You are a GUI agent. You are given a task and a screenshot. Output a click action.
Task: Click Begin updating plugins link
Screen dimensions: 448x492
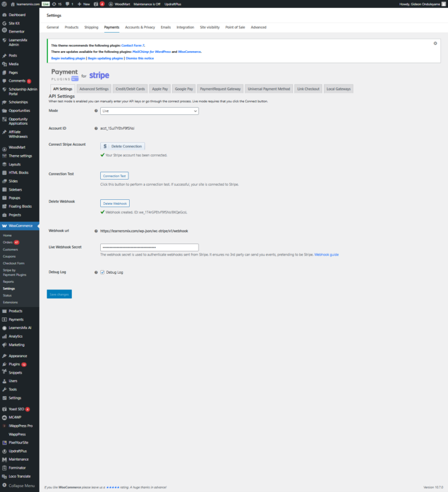click(105, 58)
